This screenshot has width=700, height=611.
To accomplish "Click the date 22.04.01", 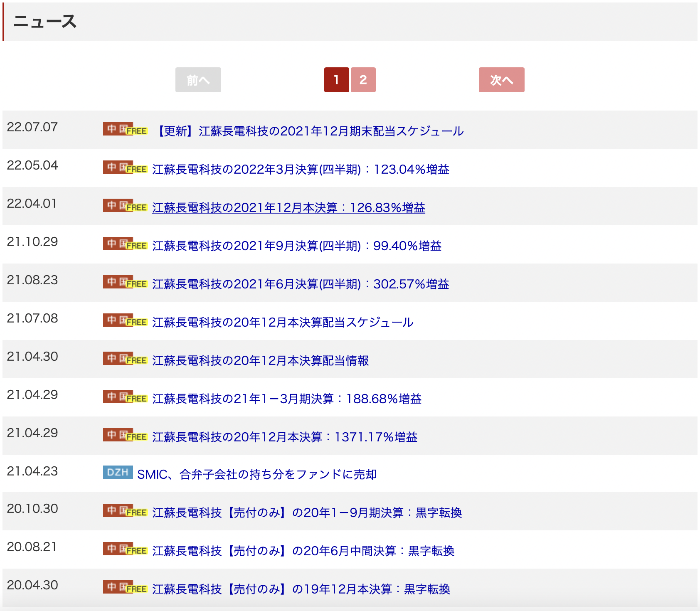I will point(32,204).
